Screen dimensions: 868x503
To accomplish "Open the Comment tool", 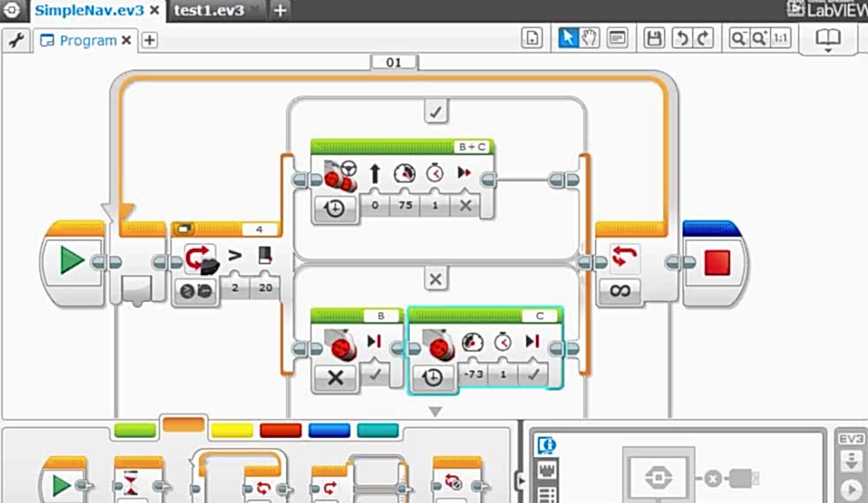I will (x=616, y=38).
